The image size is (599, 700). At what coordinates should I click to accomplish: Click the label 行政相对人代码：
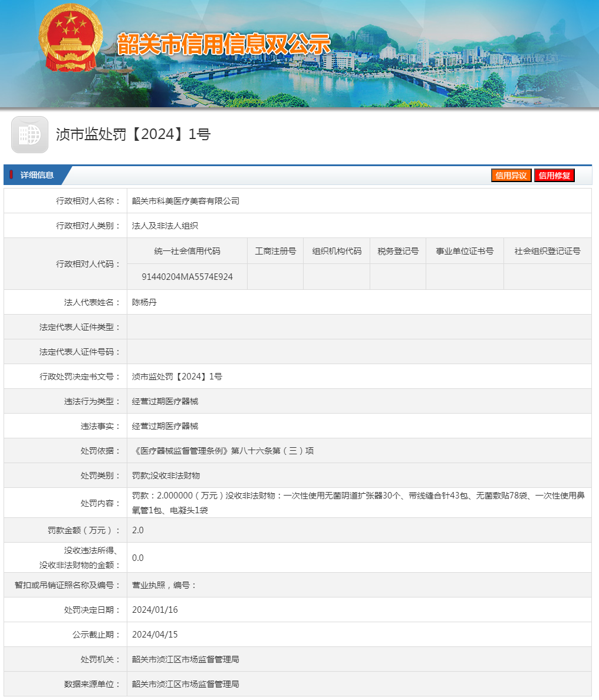coord(88,265)
